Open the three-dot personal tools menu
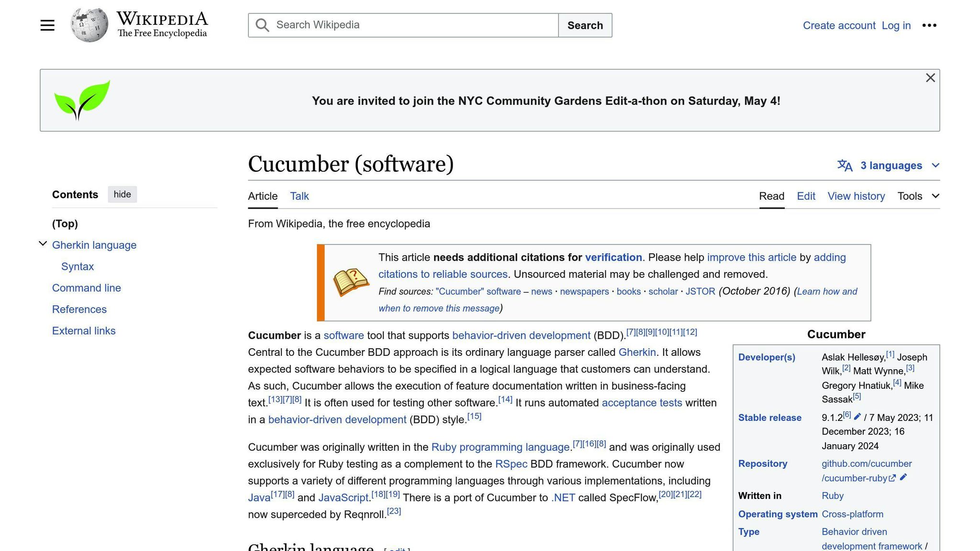Image resolution: width=980 pixels, height=551 pixels. tap(929, 25)
